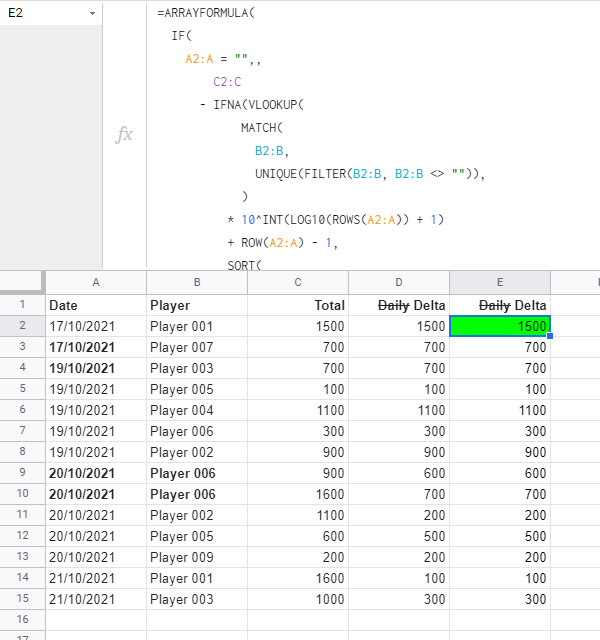
Task: Click Player 002 in row 8
Action: 197,452
